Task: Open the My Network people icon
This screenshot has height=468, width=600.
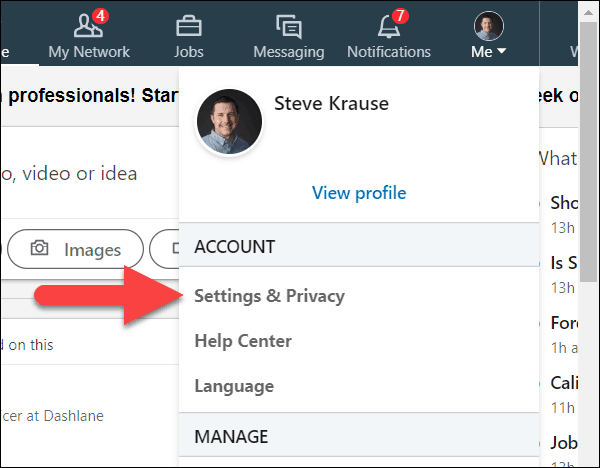Action: tap(88, 26)
